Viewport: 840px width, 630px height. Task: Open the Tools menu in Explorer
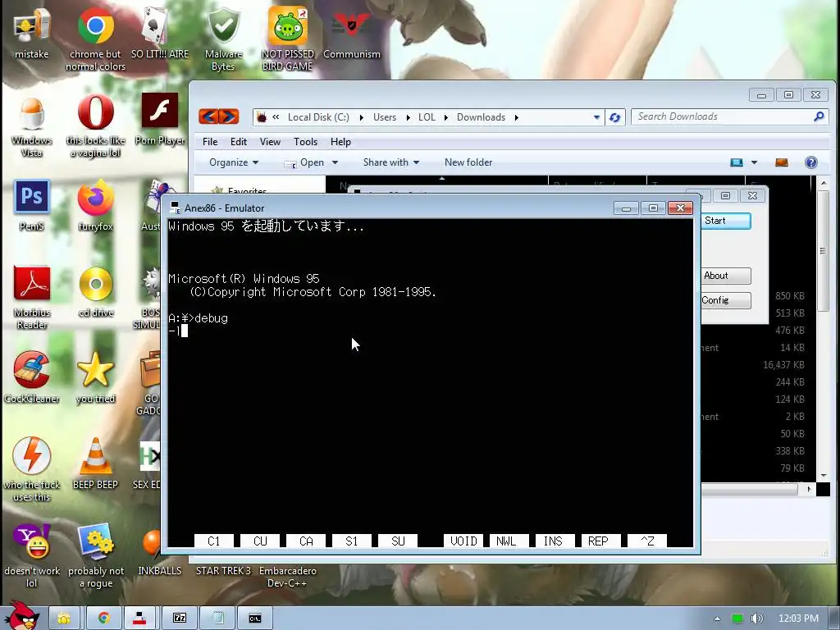(x=305, y=142)
